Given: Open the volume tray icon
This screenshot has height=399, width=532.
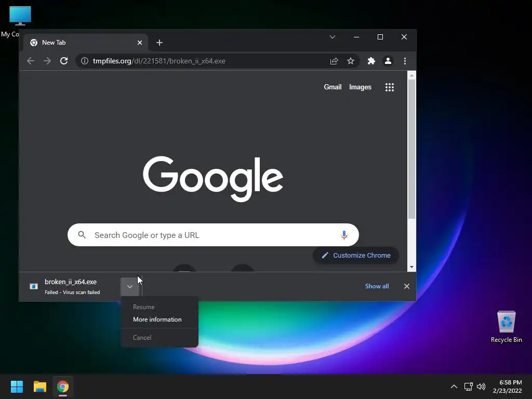Looking at the screenshot, I should [x=481, y=387].
